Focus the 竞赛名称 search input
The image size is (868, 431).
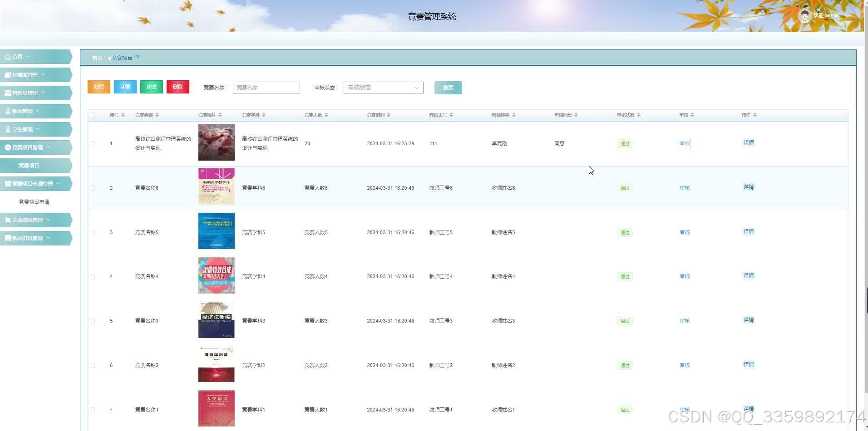266,88
